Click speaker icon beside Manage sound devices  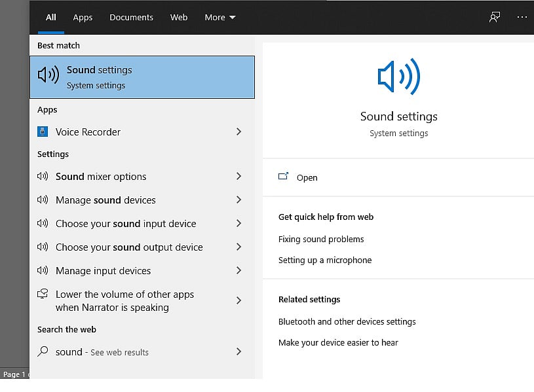[43, 200]
